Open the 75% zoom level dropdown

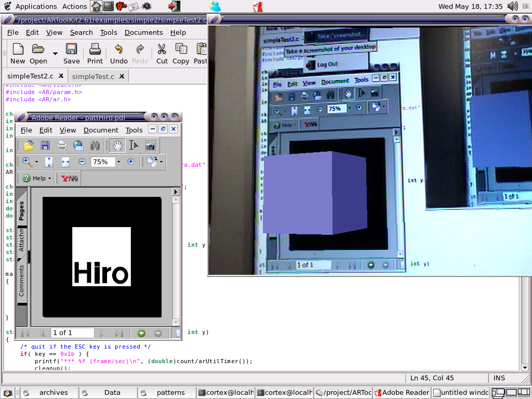(x=118, y=162)
